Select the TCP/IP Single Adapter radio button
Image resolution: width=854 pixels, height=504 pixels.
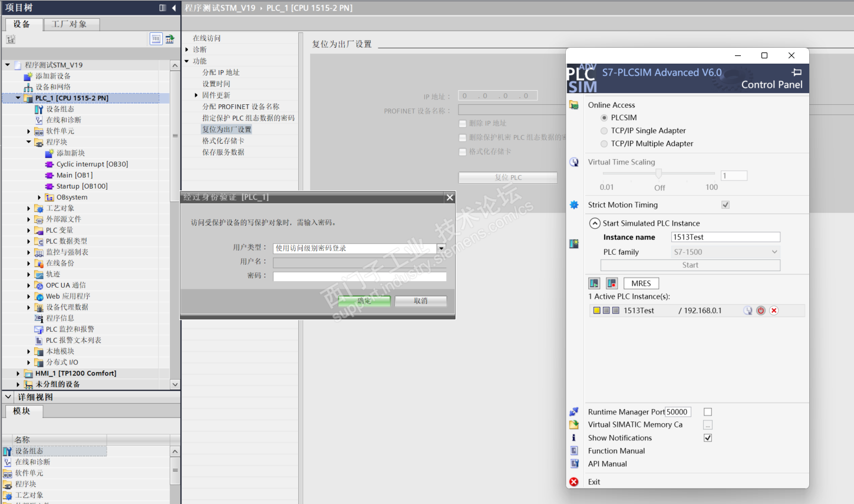pos(604,131)
